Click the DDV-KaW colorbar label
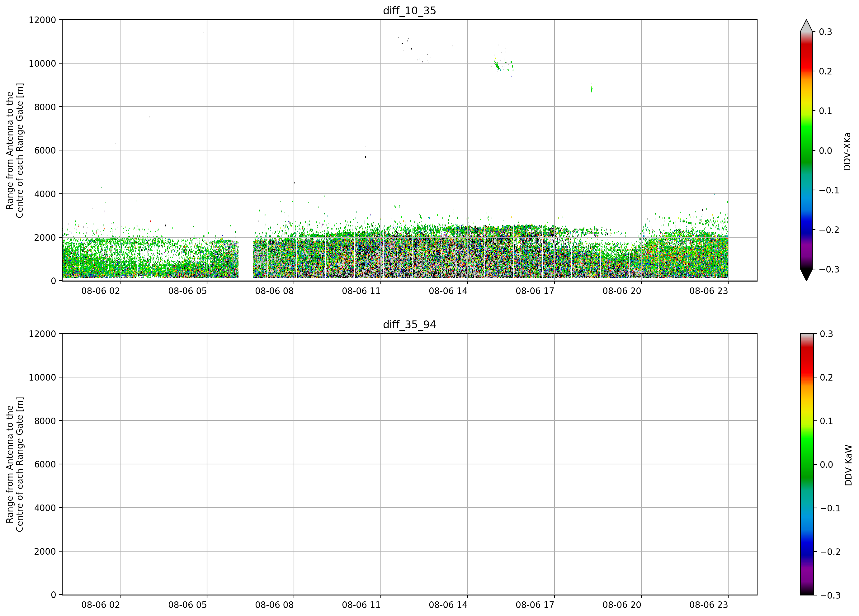Image resolution: width=859 pixels, height=616 pixels. 848,465
